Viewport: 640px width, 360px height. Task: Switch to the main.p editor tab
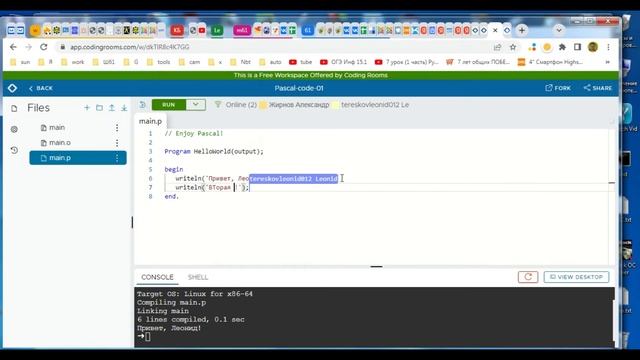(x=150, y=121)
